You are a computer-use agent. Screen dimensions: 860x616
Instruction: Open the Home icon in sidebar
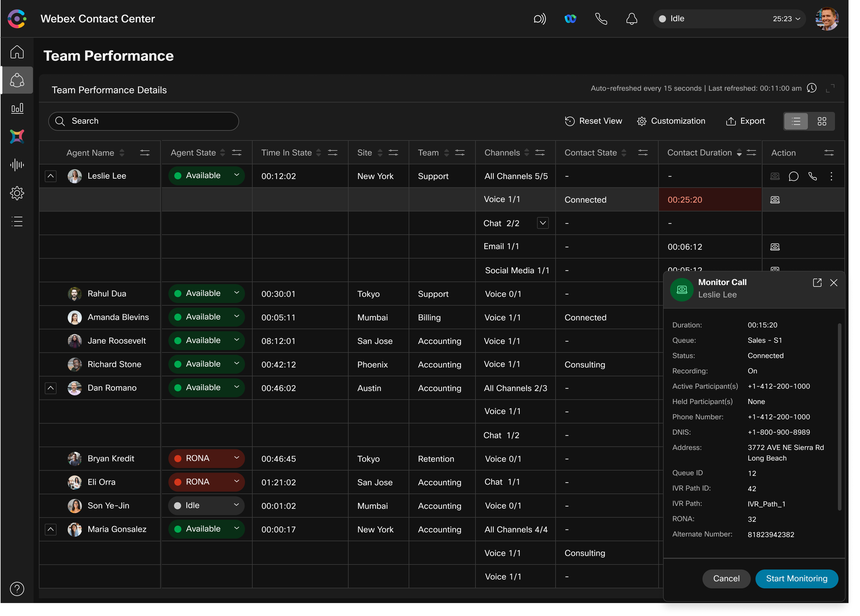tap(17, 52)
